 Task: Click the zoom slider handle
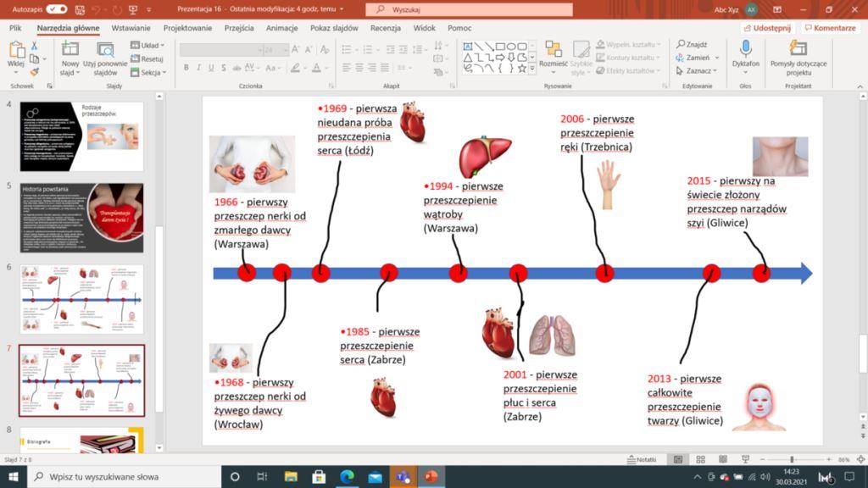(x=792, y=459)
